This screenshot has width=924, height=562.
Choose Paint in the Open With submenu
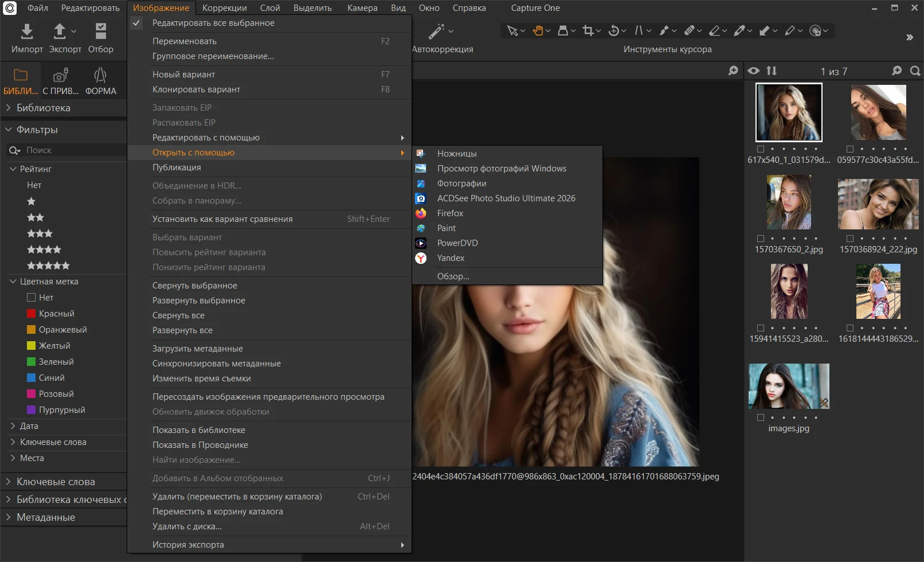446,228
